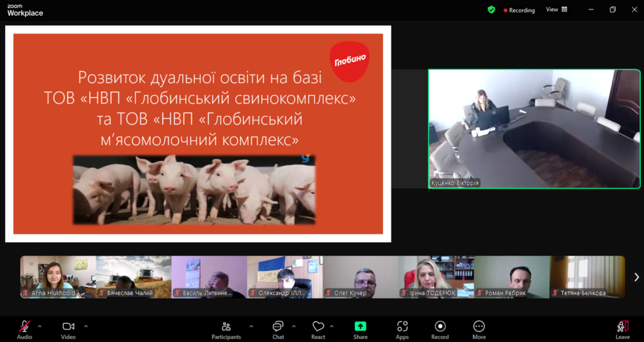
Task: Toggle camera using the Video button
Action: pyautogui.click(x=68, y=328)
